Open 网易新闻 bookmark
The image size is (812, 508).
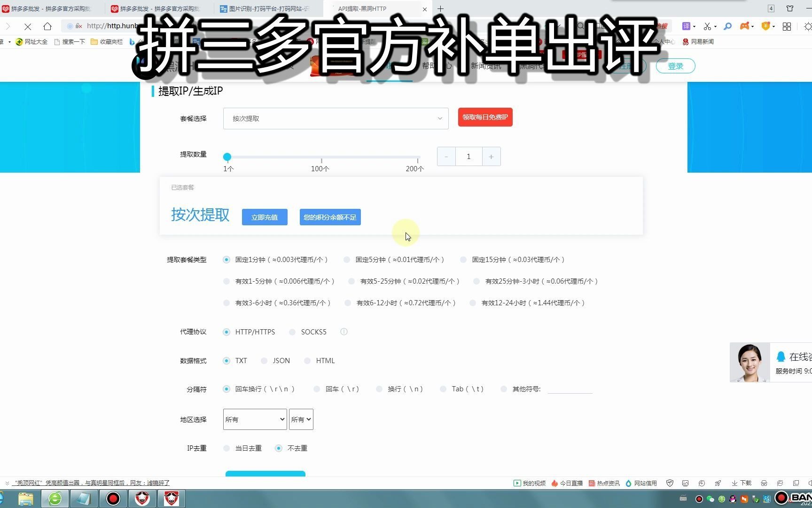point(698,42)
